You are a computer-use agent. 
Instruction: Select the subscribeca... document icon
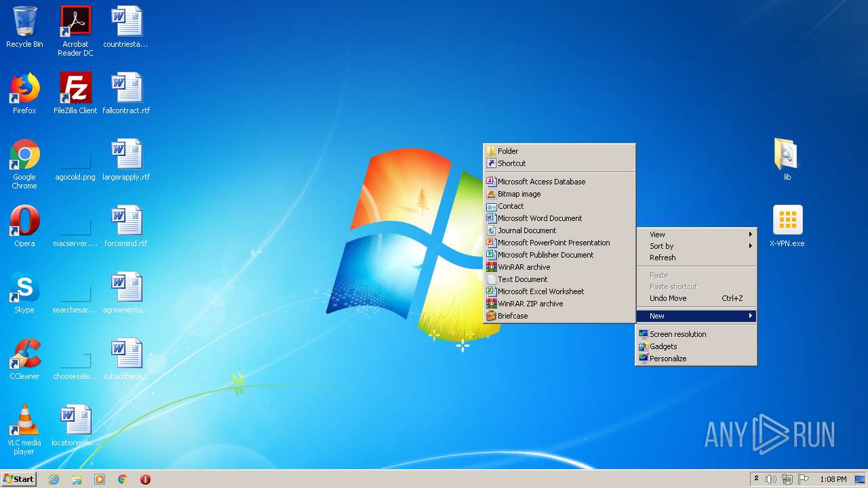pos(126,359)
